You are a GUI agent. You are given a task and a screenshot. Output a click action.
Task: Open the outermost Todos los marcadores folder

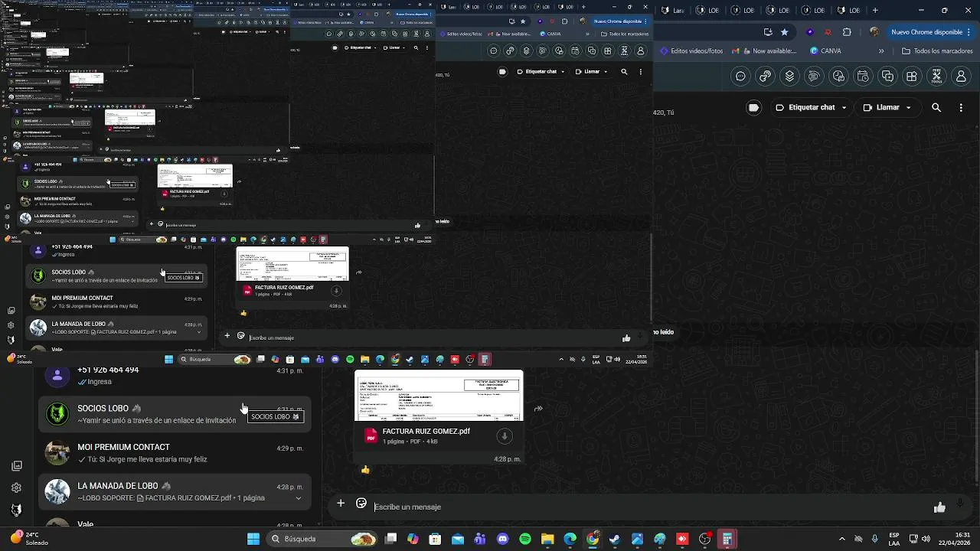pyautogui.click(x=937, y=51)
